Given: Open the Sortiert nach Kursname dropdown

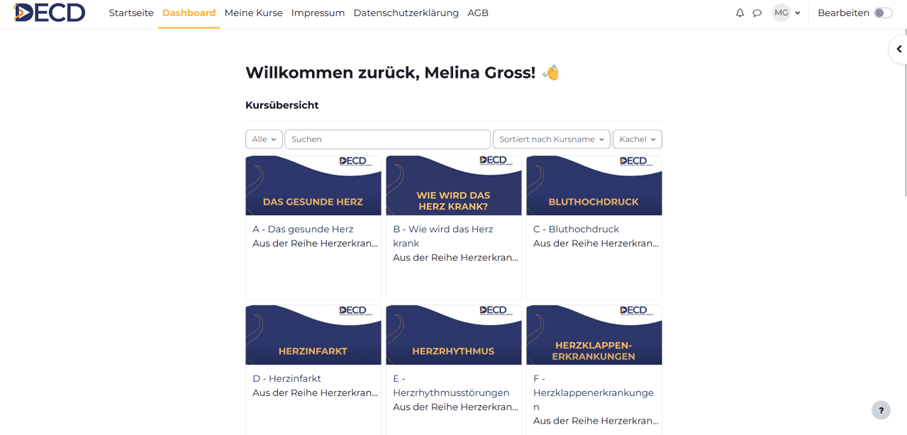Looking at the screenshot, I should coord(551,139).
